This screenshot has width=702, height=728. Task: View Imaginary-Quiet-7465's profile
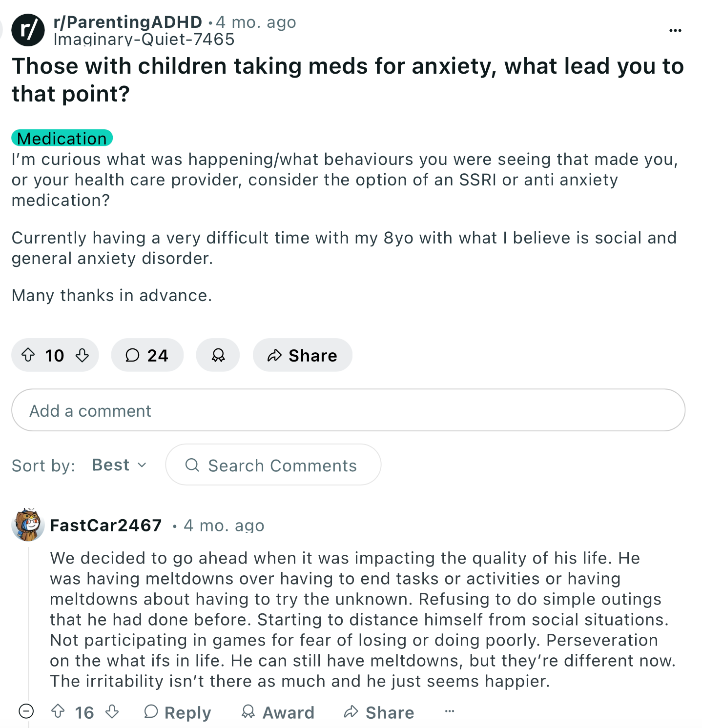click(x=144, y=39)
